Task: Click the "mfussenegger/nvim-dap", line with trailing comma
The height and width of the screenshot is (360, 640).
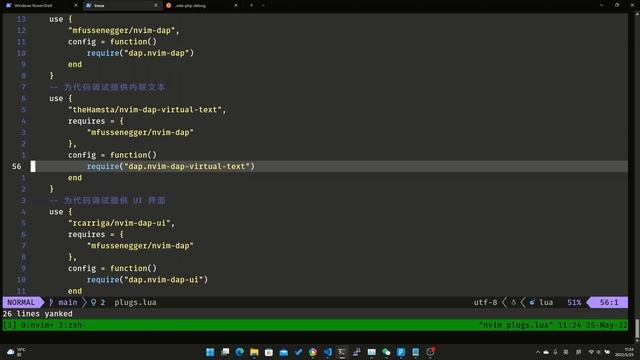Action: [124, 31]
